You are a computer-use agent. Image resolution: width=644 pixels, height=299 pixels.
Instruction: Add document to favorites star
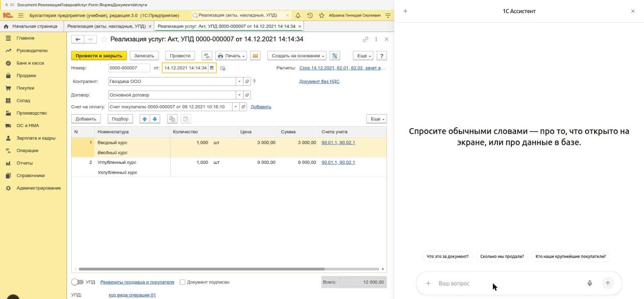(104, 39)
